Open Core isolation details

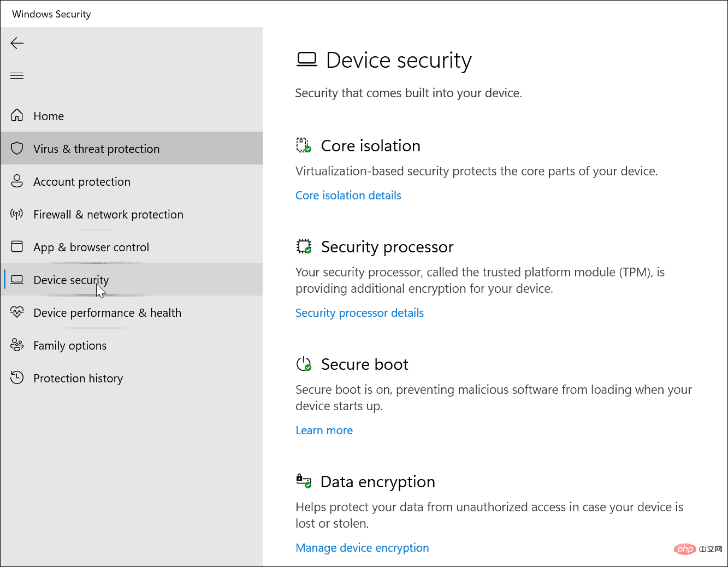[x=348, y=195]
